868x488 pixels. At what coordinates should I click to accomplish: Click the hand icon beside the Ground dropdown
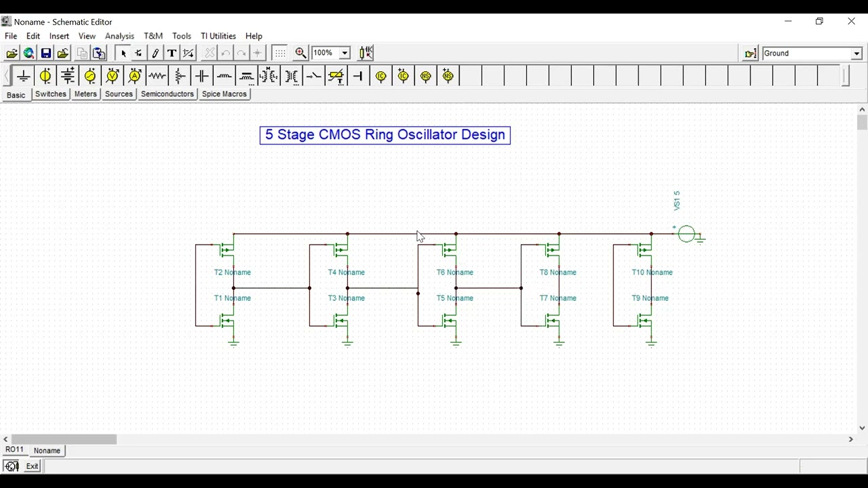point(750,54)
